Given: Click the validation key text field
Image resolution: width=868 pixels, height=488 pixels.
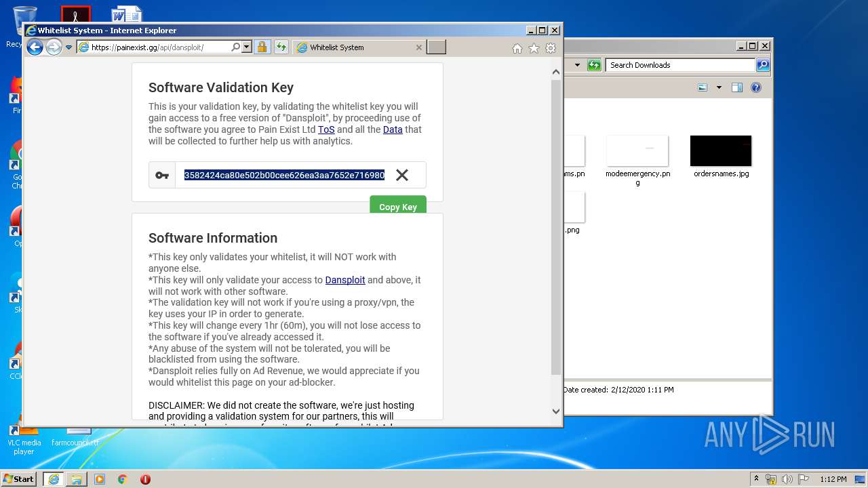Looking at the screenshot, I should [284, 175].
